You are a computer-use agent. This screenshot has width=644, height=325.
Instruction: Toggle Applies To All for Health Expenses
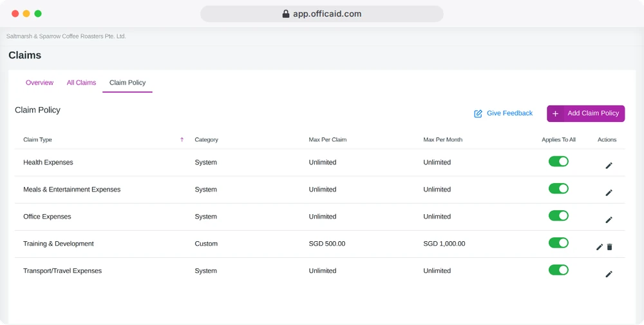click(x=558, y=161)
